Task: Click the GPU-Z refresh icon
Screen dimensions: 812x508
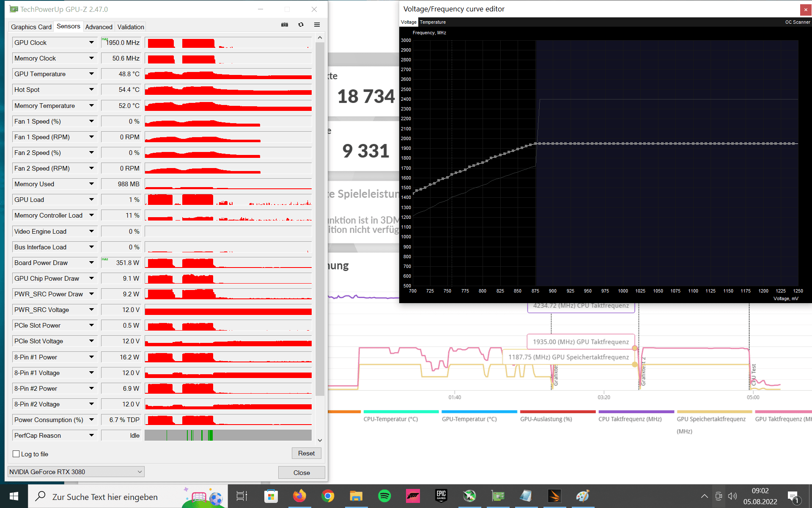Action: point(301,25)
